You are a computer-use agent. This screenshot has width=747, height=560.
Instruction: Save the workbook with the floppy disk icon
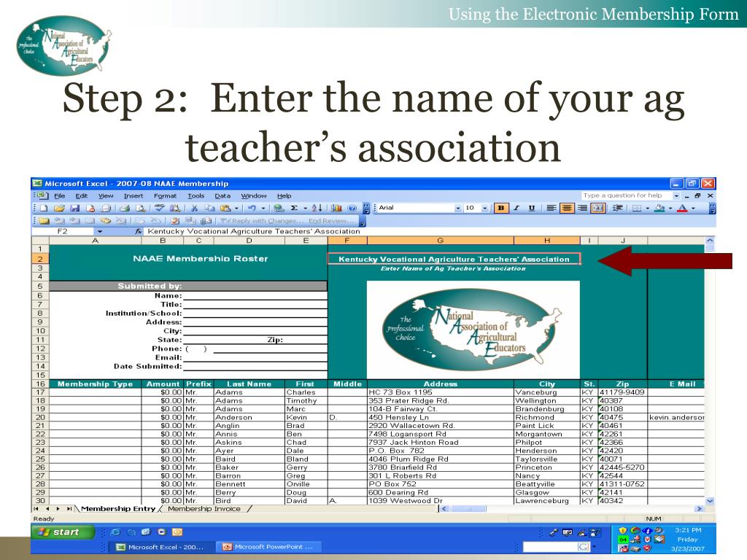click(x=75, y=208)
